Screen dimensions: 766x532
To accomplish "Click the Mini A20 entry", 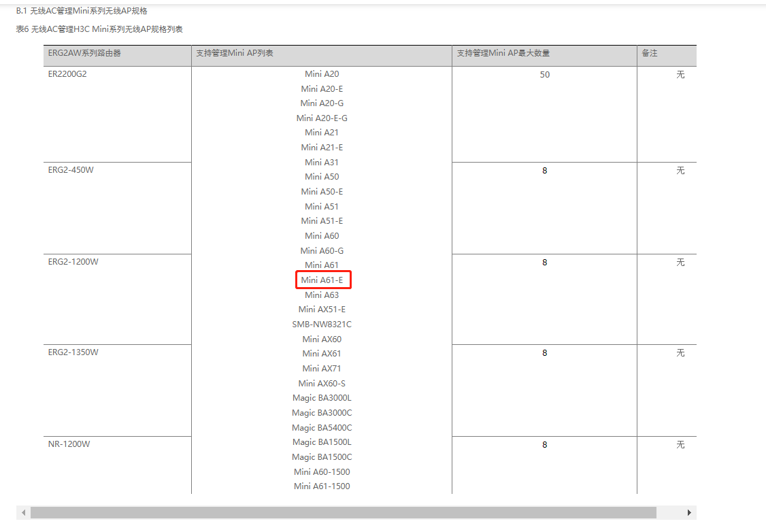I will point(322,73).
